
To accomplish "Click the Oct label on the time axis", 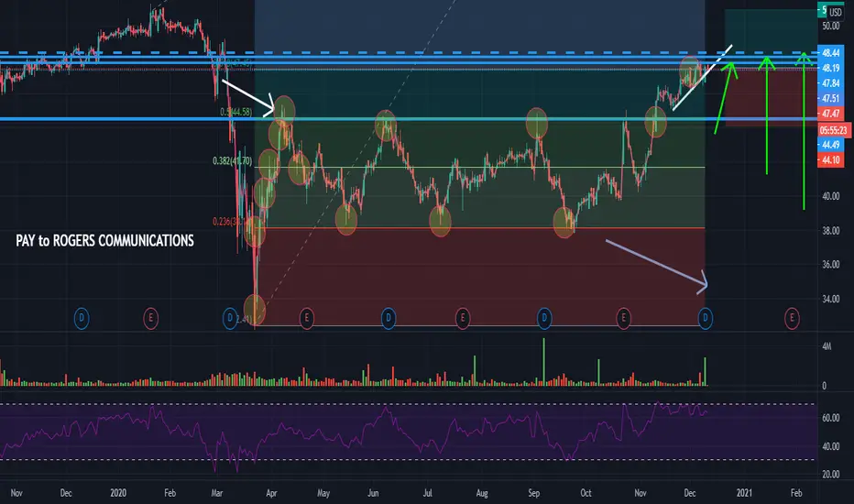I will click(x=586, y=493).
